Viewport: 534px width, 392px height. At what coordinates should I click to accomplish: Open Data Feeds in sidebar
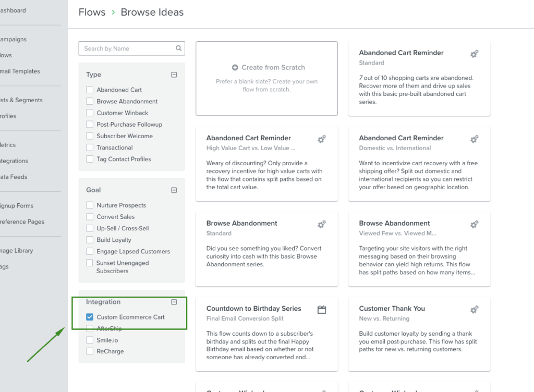(14, 177)
